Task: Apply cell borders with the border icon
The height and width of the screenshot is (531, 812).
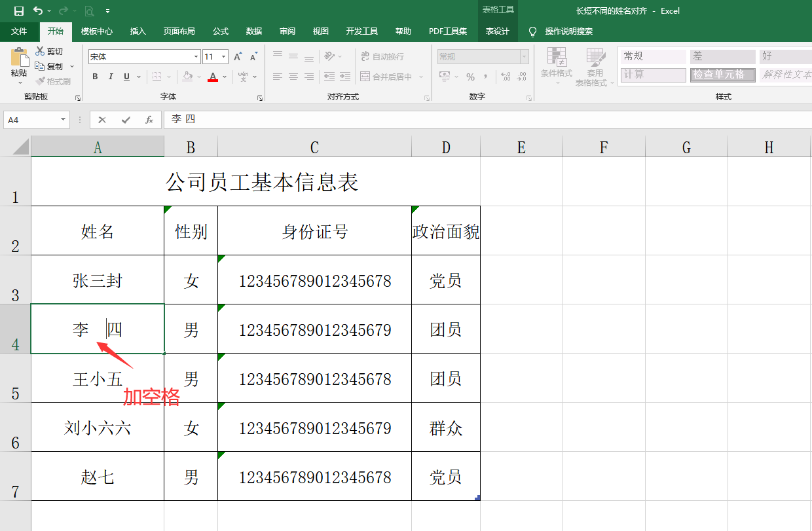Action: pos(157,77)
